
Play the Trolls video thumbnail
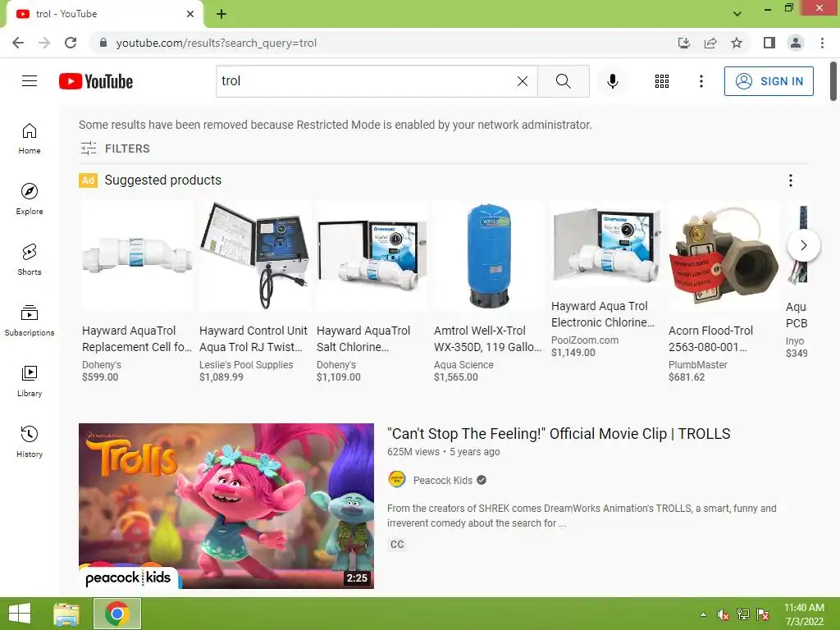[x=226, y=505]
